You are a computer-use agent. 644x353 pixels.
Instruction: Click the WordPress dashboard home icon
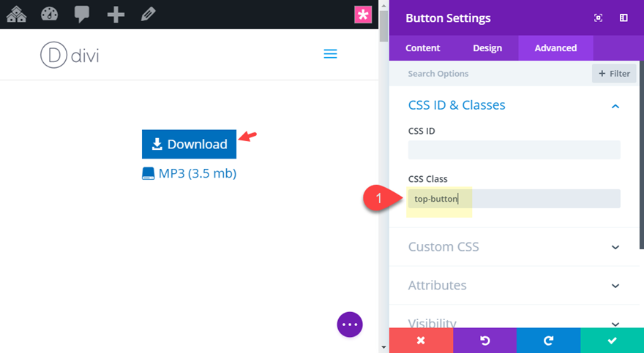tap(16, 14)
